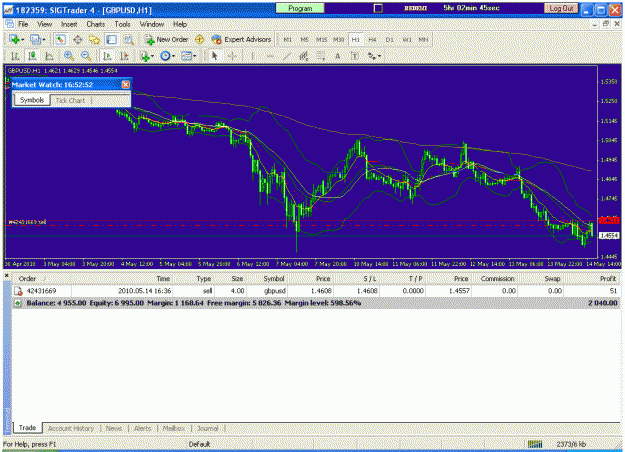
Task: Click the New Order button
Action: [x=167, y=39]
